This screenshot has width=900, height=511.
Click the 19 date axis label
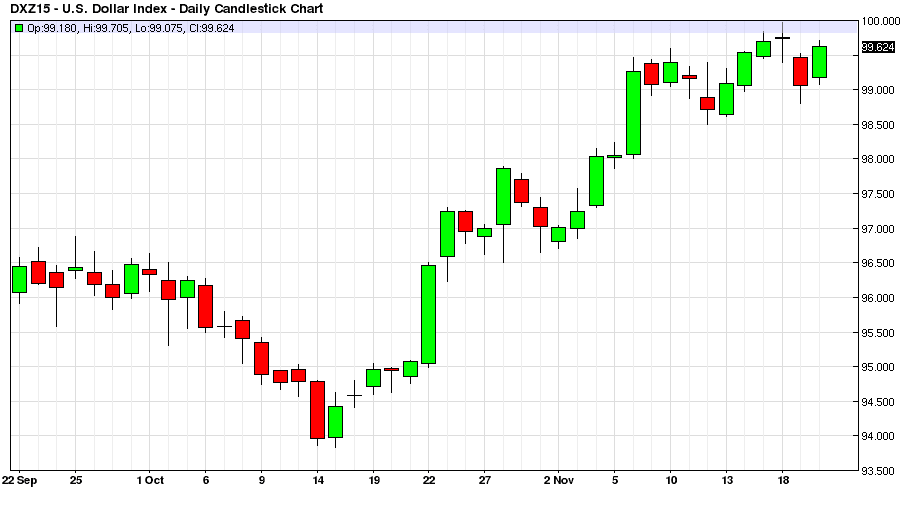pyautogui.click(x=374, y=480)
